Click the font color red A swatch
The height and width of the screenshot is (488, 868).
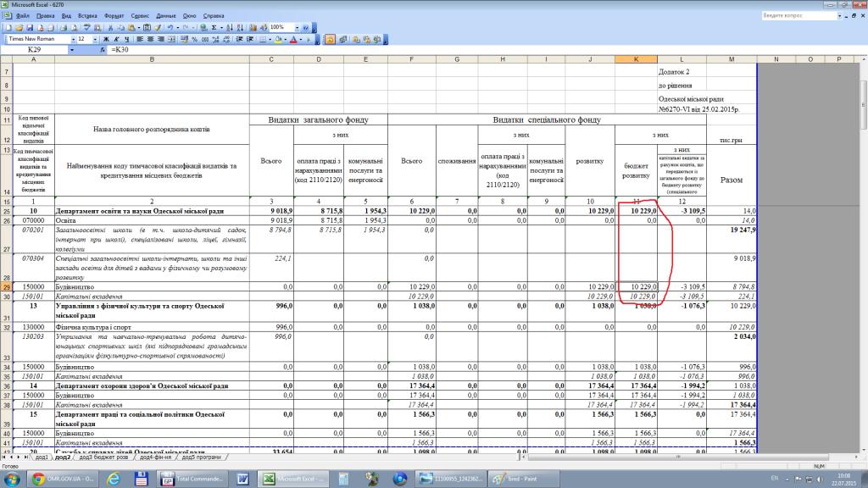tap(293, 39)
